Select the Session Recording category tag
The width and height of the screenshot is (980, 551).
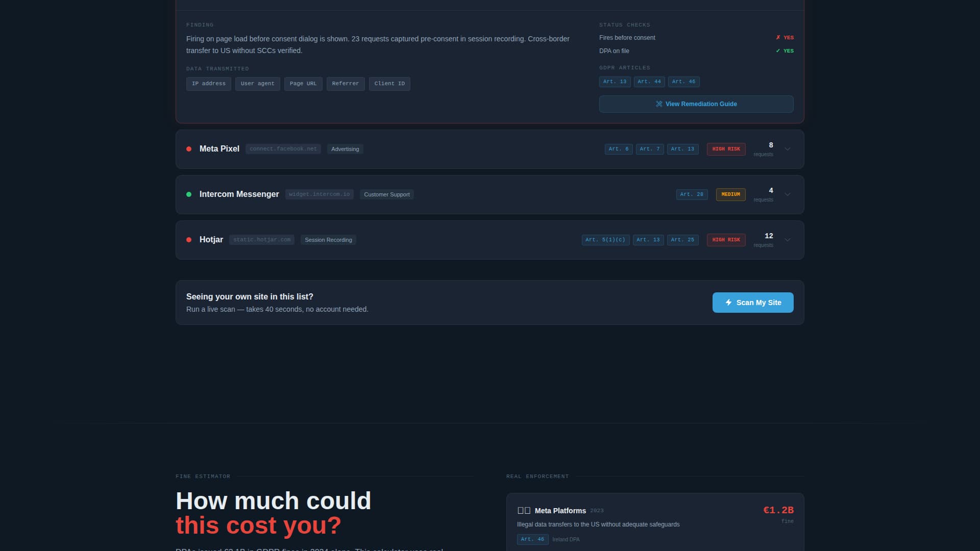(x=328, y=240)
